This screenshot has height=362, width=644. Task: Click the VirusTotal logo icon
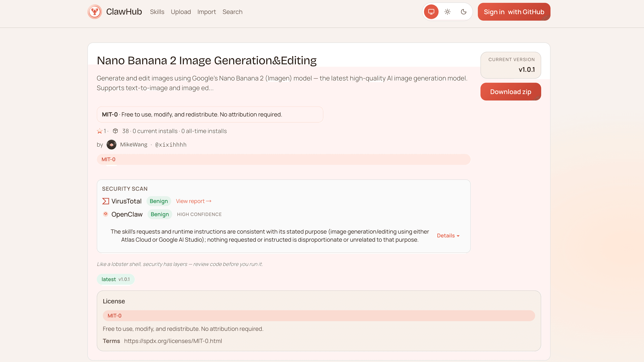[105, 201]
